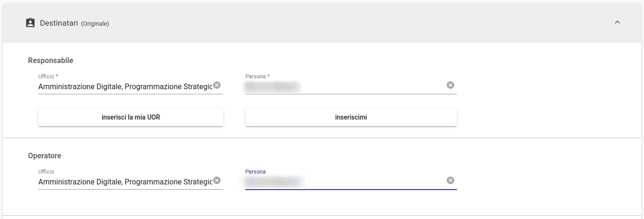Click the 'Responsabile' heading
Image resolution: width=644 pixels, height=219 pixels.
click(50, 60)
